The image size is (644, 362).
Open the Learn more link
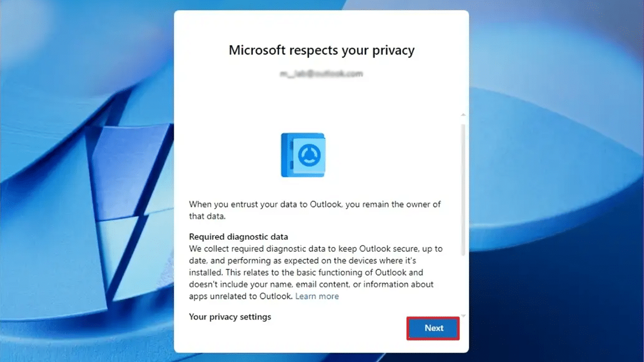pos(317,296)
